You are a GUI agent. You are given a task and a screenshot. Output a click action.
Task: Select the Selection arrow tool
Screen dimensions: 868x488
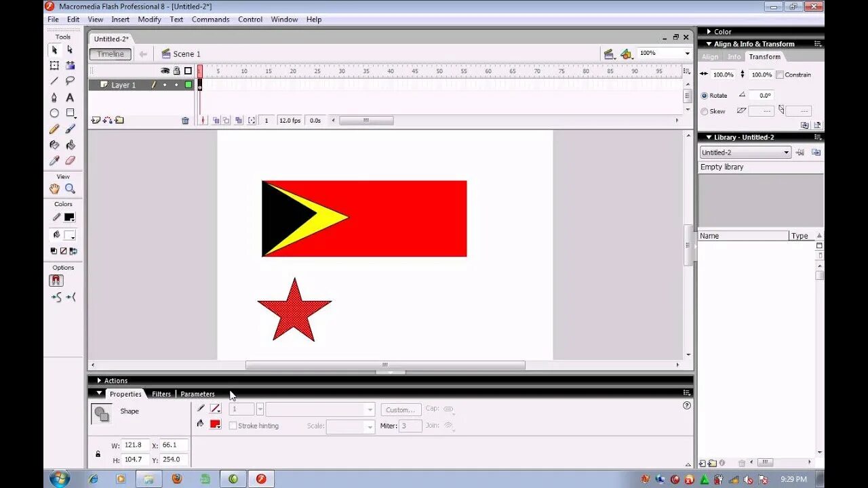54,49
